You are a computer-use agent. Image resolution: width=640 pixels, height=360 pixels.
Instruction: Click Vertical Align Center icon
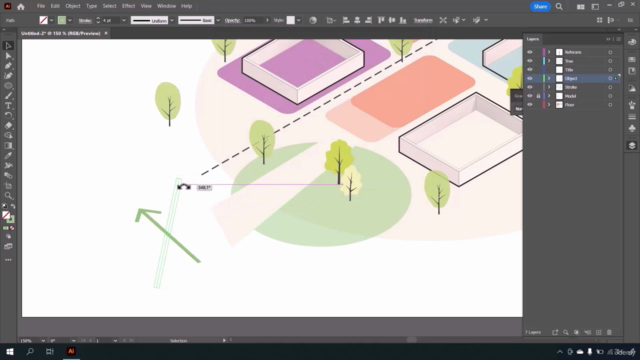tap(392, 20)
